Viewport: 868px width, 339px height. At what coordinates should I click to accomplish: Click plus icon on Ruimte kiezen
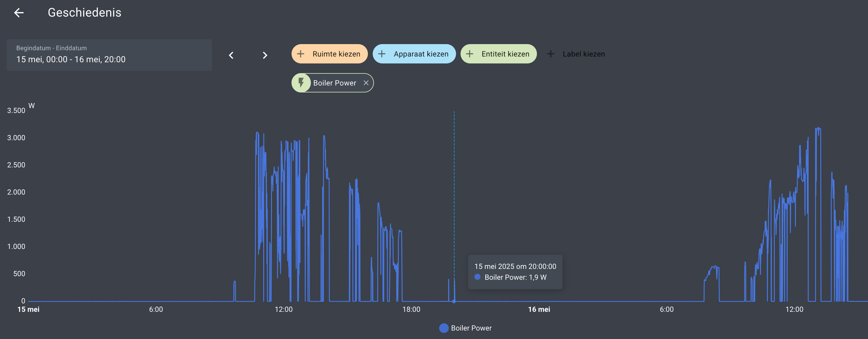[x=301, y=54]
